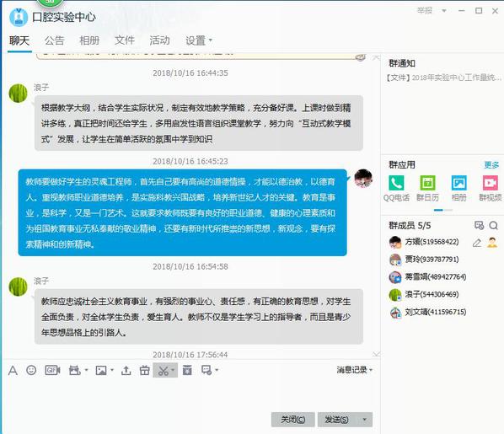Open the 群日历 calendar app
Viewport: 504px width, 434px height.
tap(427, 188)
